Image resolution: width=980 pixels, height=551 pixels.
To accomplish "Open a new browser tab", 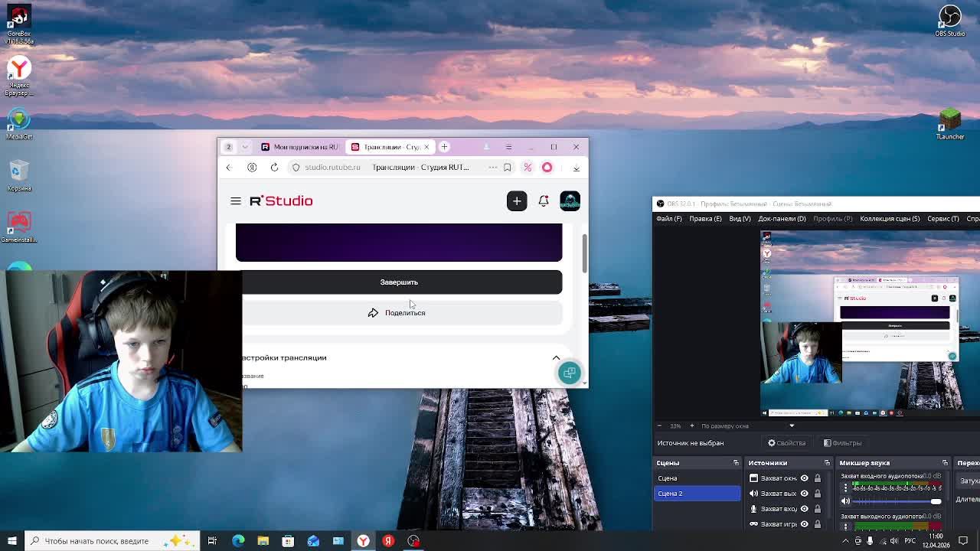I will point(444,146).
